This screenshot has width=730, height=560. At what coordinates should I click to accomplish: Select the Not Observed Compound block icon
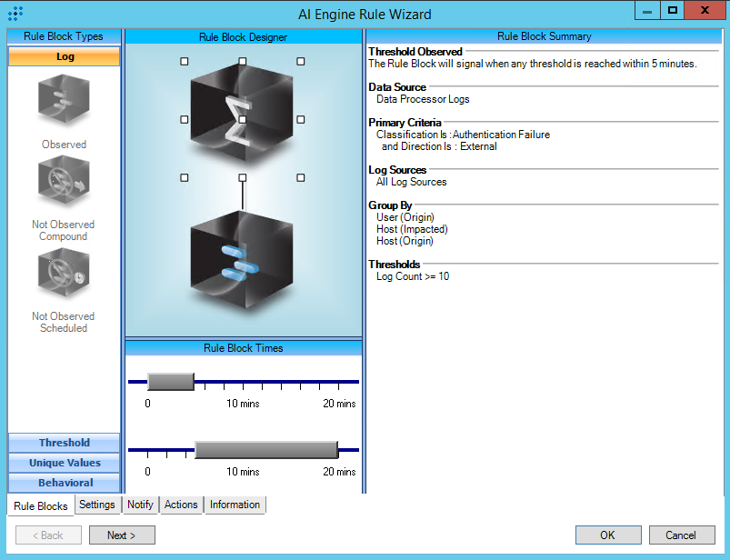coord(64,183)
